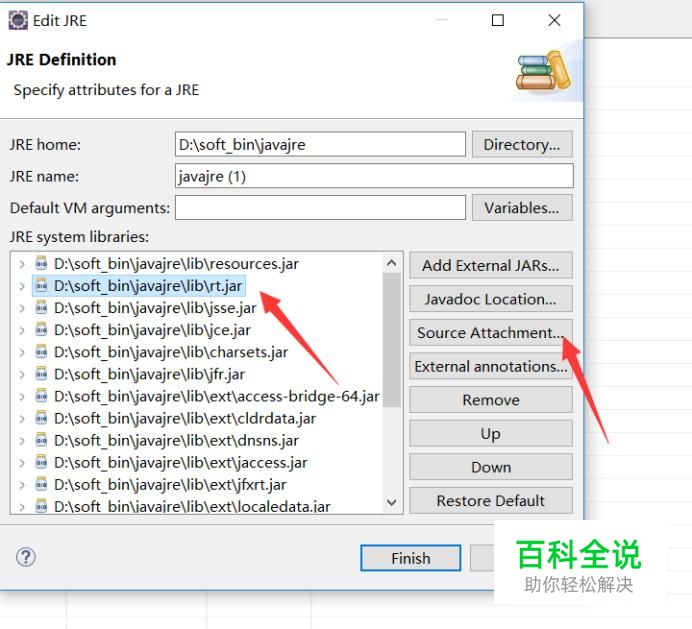Move selected library Down

(491, 467)
